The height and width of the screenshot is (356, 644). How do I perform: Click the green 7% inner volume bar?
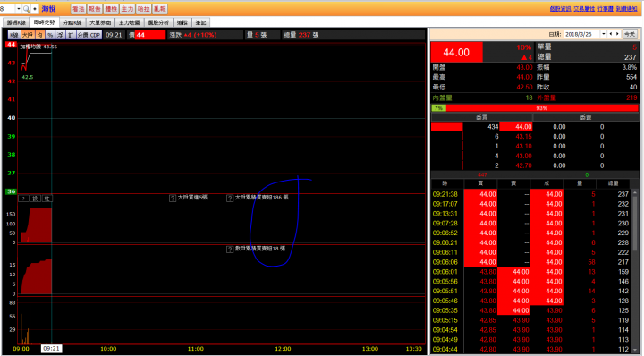click(x=438, y=108)
